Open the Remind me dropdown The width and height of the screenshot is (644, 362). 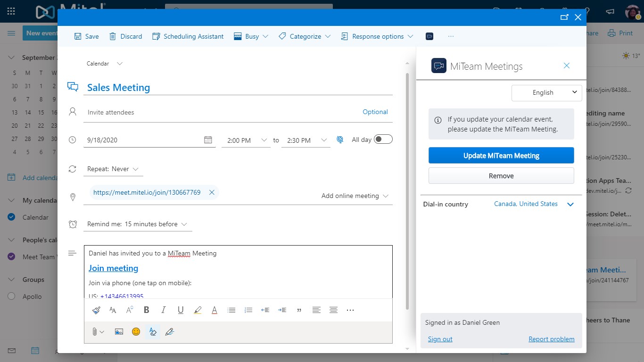click(x=138, y=224)
